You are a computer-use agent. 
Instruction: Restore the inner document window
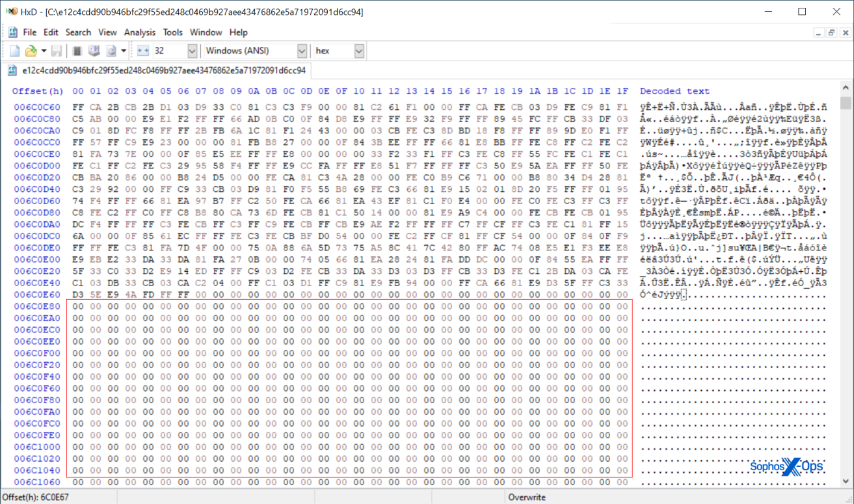click(x=831, y=33)
